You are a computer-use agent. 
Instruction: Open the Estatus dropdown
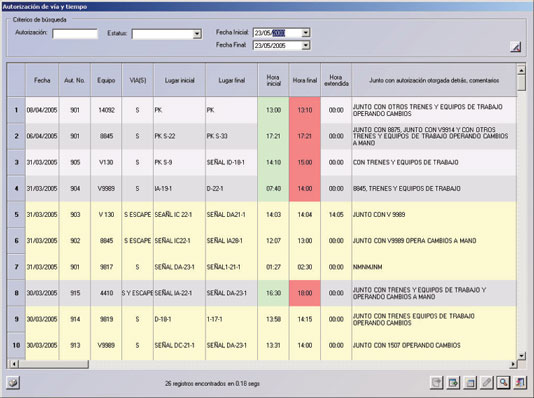tap(197, 34)
